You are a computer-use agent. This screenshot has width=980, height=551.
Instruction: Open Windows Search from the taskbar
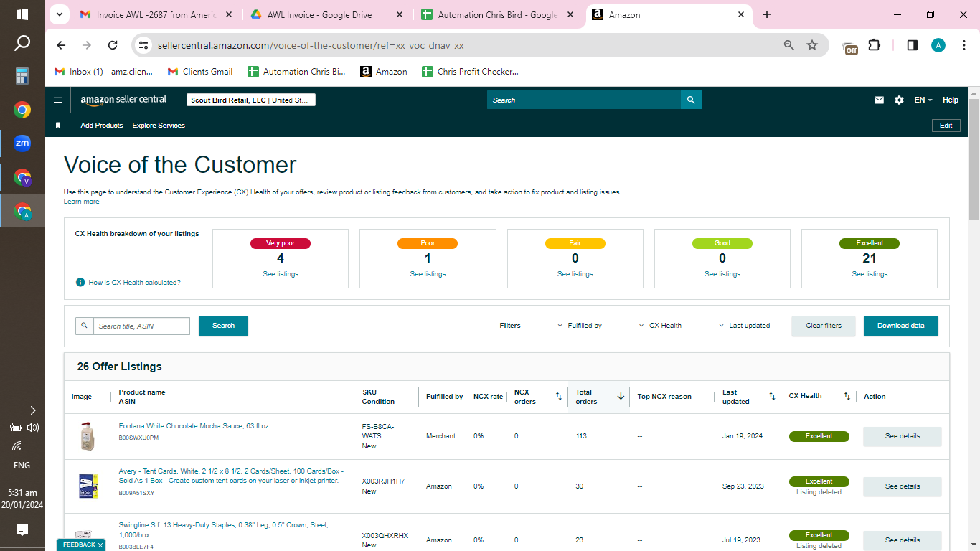tap(22, 44)
